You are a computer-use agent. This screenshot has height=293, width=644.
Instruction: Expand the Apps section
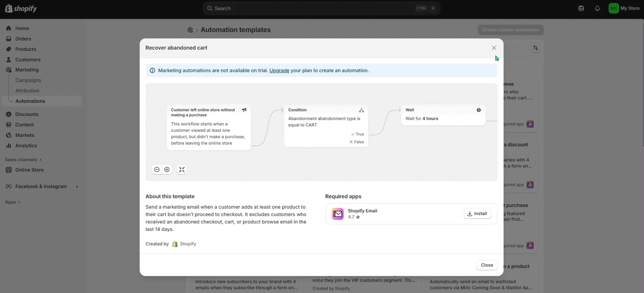coord(13,202)
